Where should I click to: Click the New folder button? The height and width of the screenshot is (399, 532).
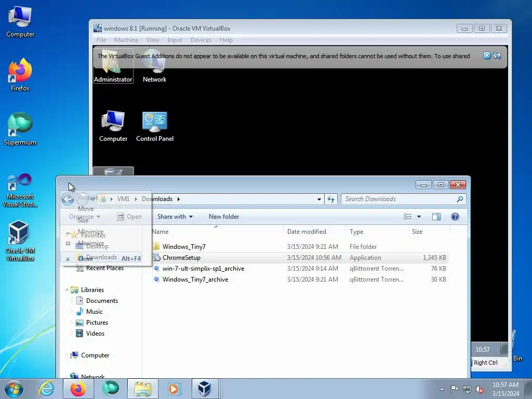coord(224,217)
